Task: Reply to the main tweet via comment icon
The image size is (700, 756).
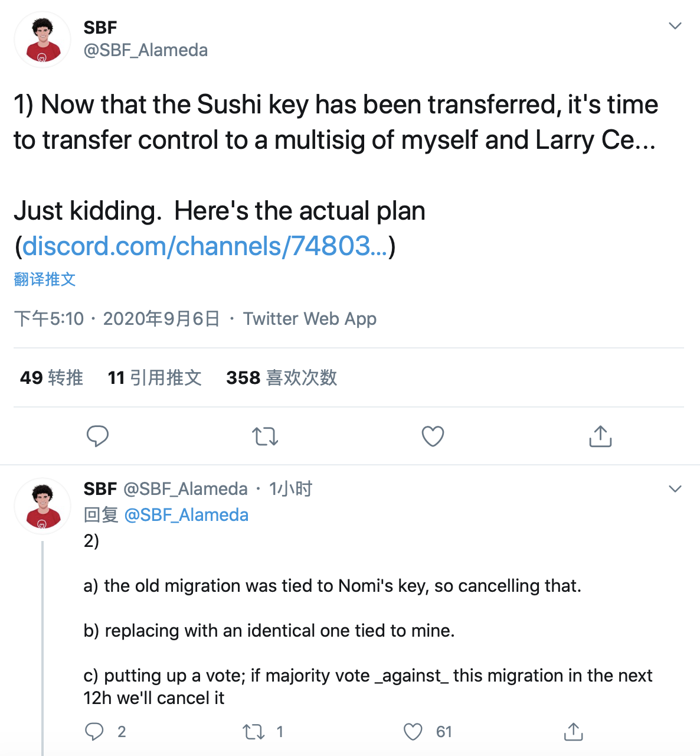Action: click(x=97, y=436)
